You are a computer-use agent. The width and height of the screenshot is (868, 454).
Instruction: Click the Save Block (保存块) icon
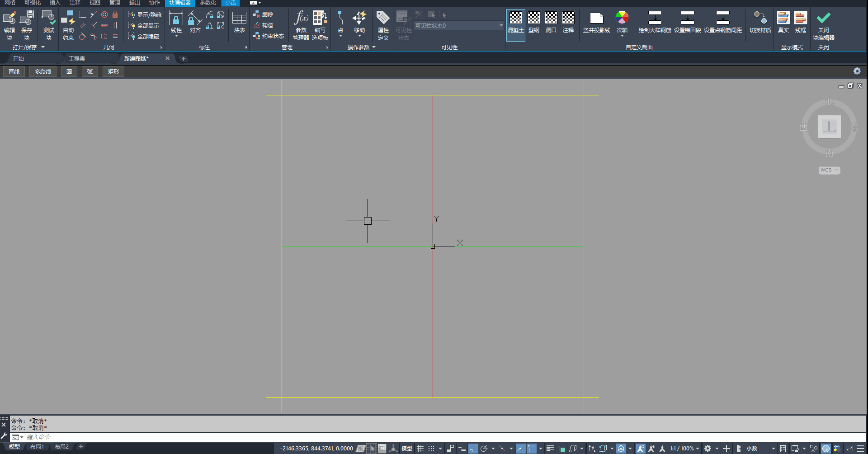27,18
